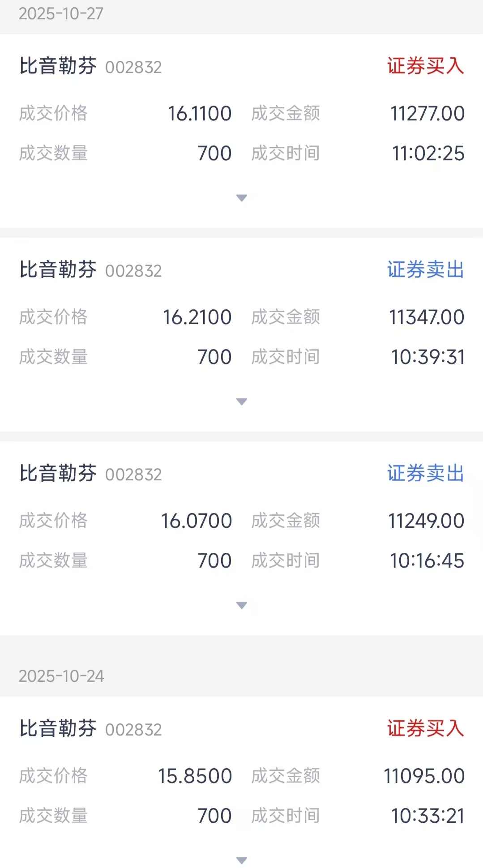
Task: Click the 10:16:45 trade time
Action: (x=427, y=561)
